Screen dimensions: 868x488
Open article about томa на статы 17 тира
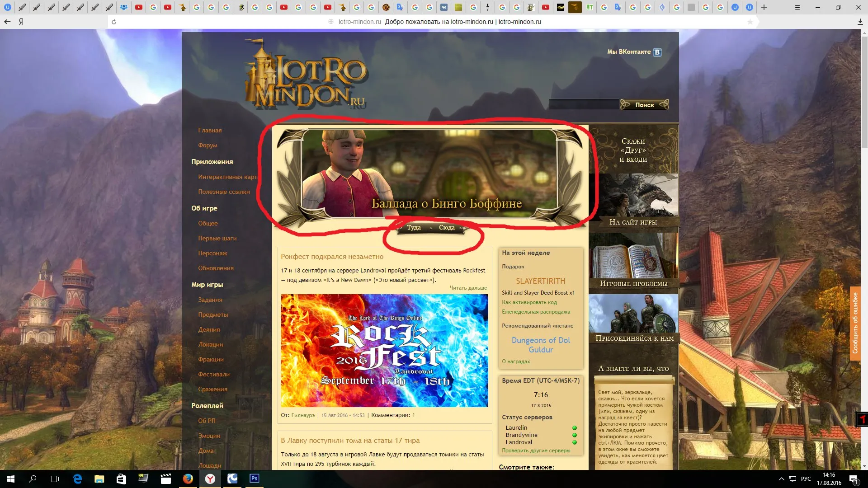(x=350, y=441)
